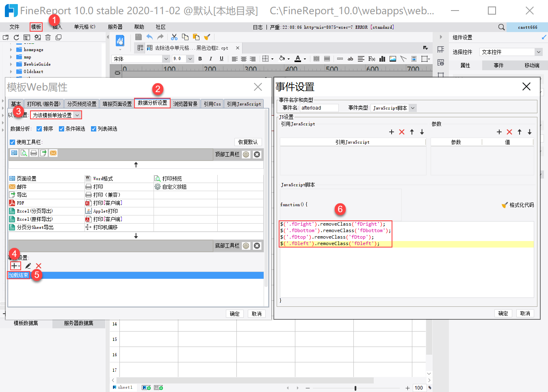Click the horizontal scrollbar of the report sheet
This screenshot has width=548, height=392.
[x=245, y=381]
